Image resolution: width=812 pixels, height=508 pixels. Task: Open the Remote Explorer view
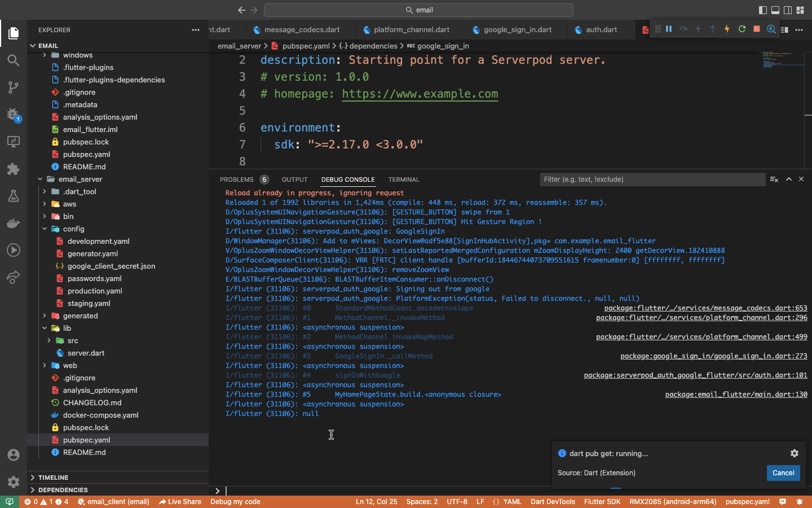[x=14, y=142]
